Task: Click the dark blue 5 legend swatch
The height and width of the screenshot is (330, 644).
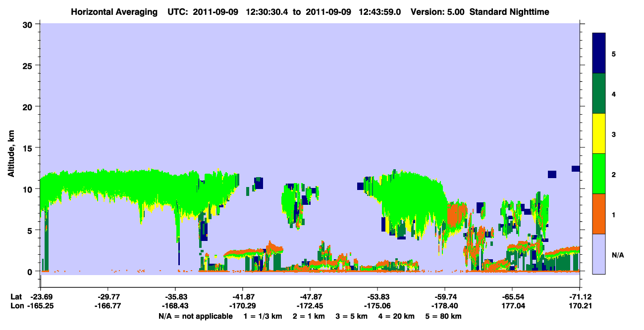Action: 599,53
